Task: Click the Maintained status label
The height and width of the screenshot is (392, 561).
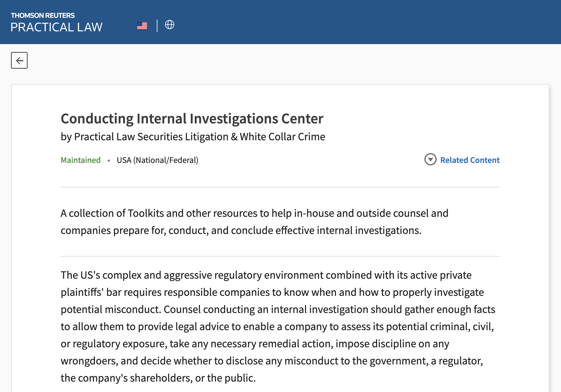Action: 81,160
